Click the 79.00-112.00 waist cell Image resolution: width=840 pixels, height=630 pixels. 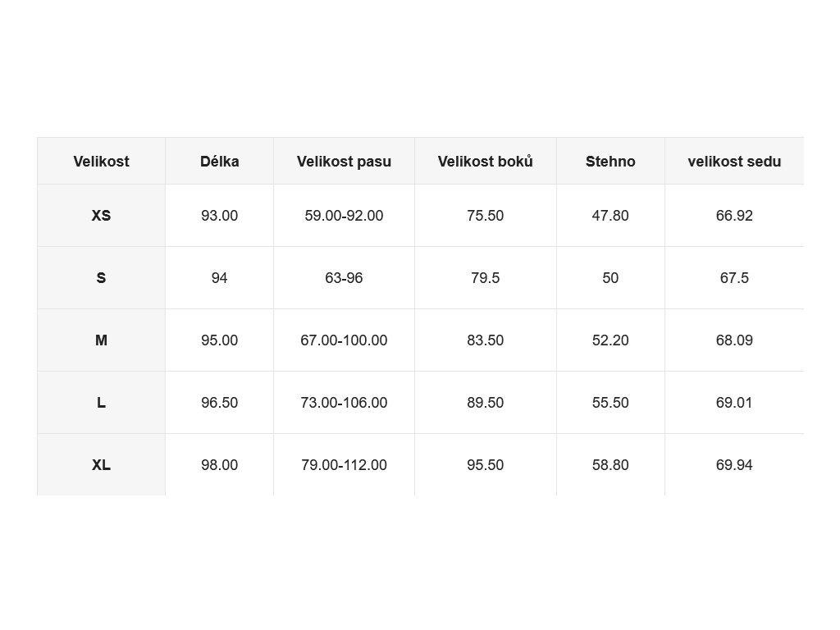[344, 464]
